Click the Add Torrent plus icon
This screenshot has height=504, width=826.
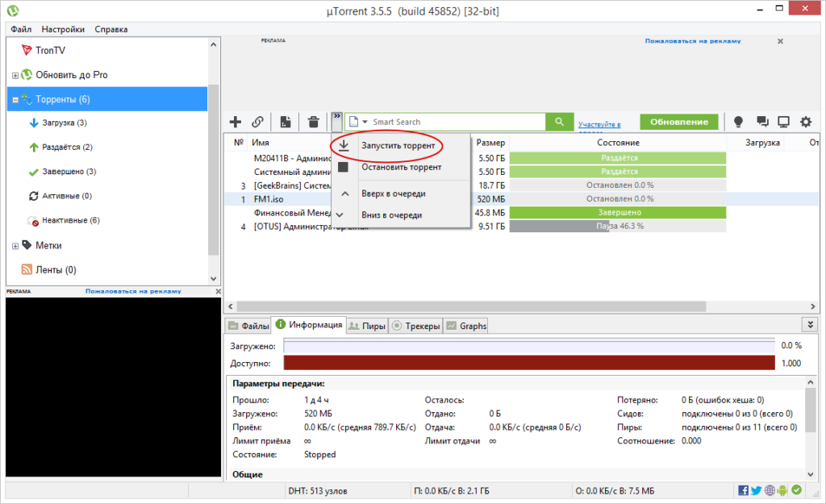(x=236, y=122)
